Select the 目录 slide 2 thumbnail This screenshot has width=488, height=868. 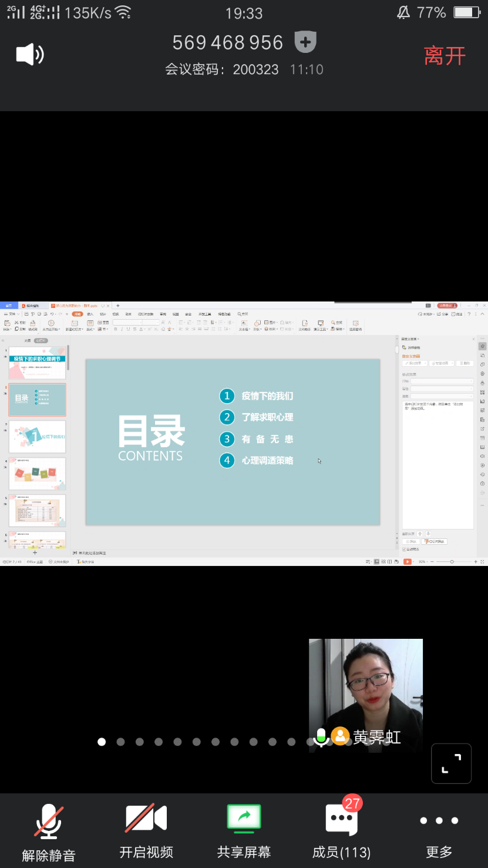[37, 400]
